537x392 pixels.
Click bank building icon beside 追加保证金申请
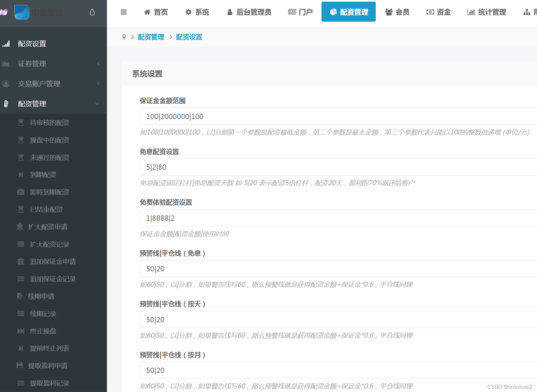[x=21, y=261]
